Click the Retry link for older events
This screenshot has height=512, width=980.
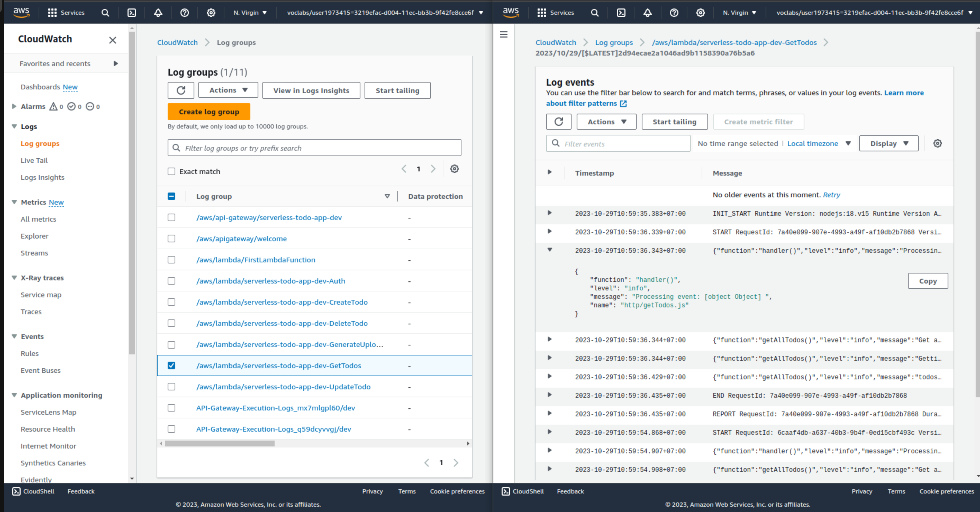[x=832, y=194]
